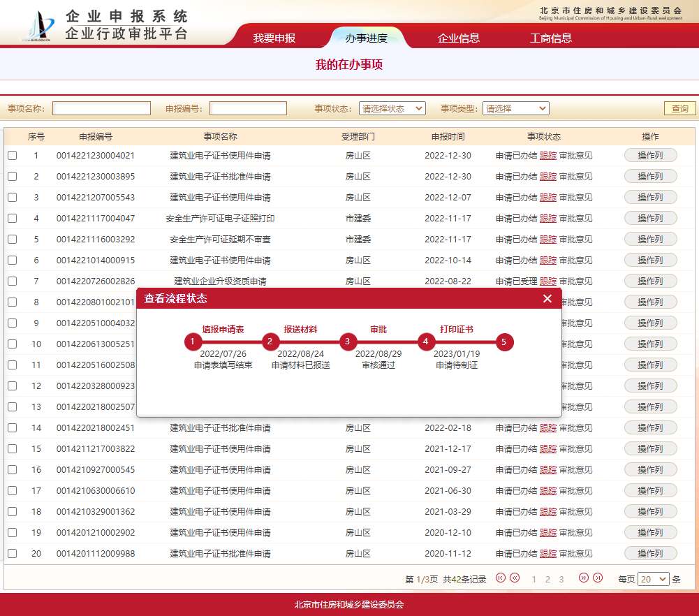Go to the previous page icon
Viewport: 699px width, 616px height.
515,578
